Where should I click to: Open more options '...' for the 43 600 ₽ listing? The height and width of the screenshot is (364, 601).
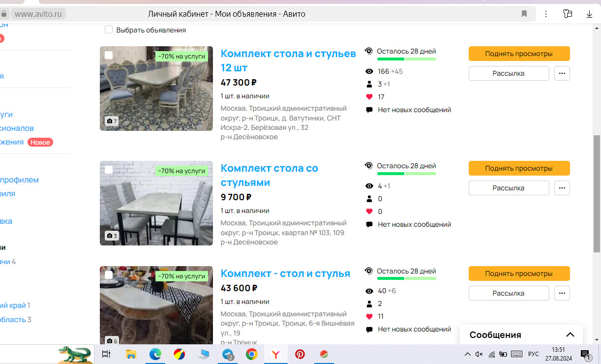[x=562, y=293]
